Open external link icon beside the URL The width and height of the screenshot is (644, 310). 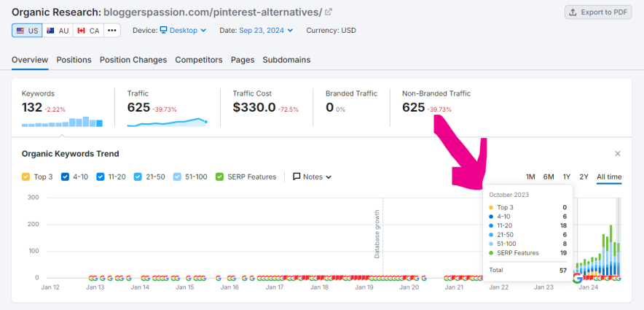(x=329, y=12)
